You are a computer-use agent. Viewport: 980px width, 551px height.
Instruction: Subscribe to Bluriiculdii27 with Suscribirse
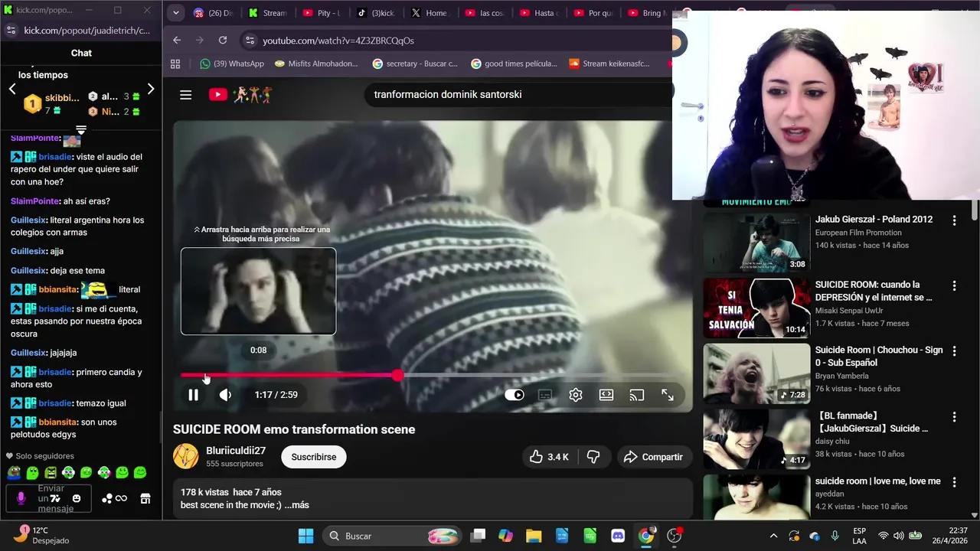(x=314, y=457)
